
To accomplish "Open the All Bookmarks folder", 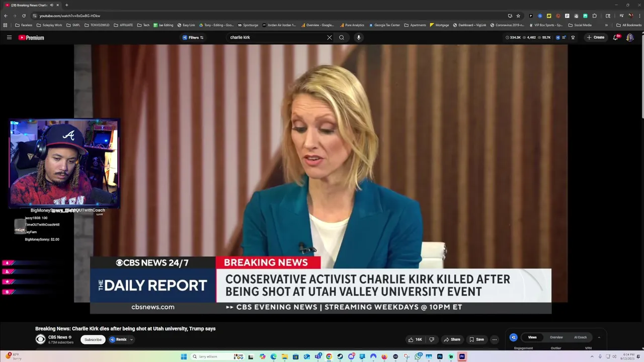I will pyautogui.click(x=629, y=25).
